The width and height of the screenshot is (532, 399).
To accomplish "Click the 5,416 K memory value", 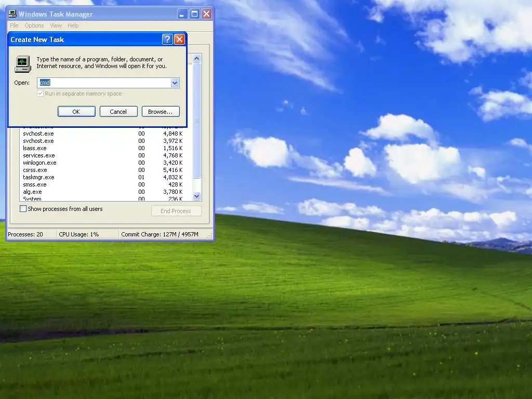I will [173, 170].
